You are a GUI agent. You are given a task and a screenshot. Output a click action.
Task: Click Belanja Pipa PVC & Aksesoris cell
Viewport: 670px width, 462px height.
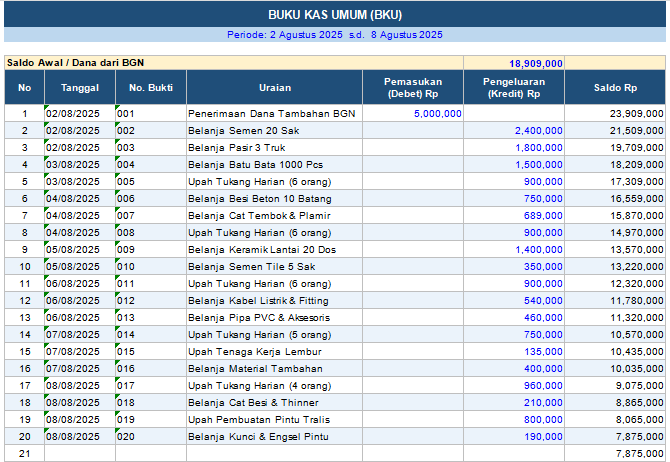click(x=274, y=318)
